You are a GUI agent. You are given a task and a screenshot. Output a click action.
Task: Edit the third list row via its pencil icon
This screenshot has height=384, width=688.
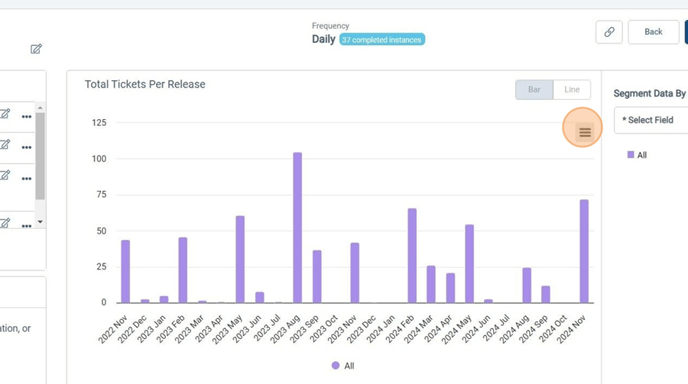pos(5,176)
